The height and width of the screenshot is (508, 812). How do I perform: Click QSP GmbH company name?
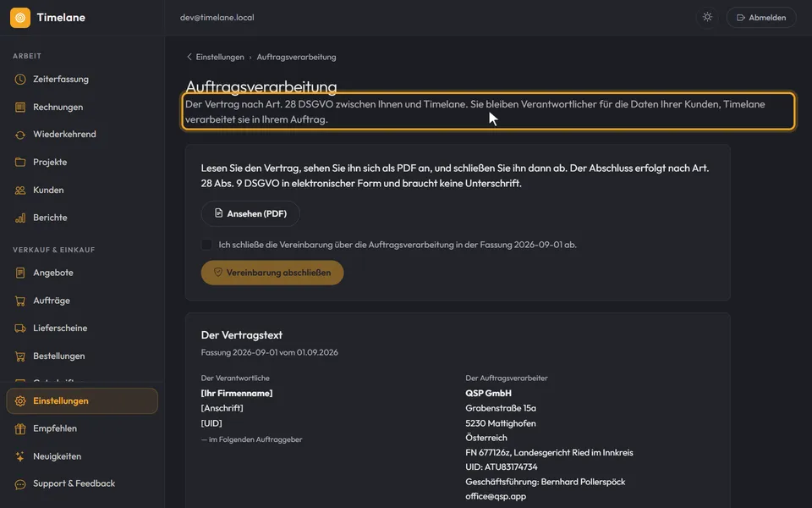[488, 394]
